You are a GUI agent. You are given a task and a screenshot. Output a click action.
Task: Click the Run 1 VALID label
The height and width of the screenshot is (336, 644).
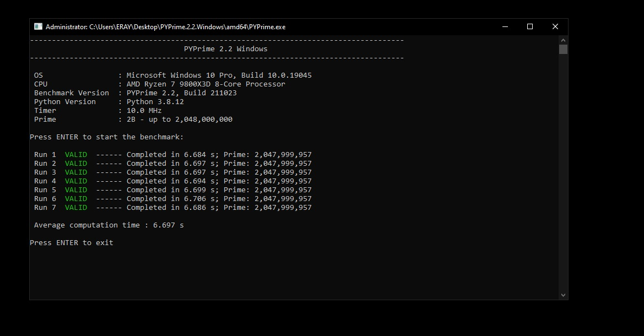click(x=76, y=154)
